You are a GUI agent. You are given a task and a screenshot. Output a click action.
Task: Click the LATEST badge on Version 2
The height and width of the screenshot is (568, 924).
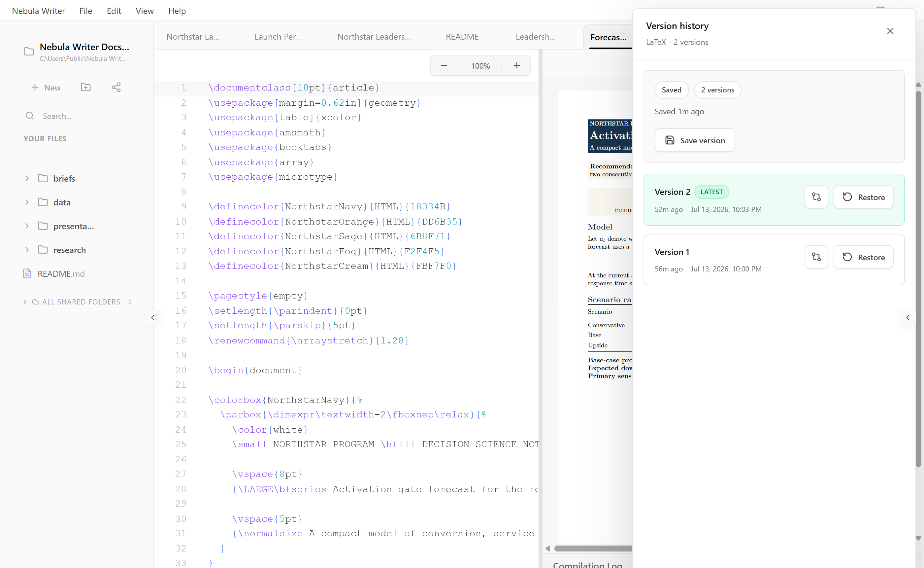pyautogui.click(x=711, y=192)
